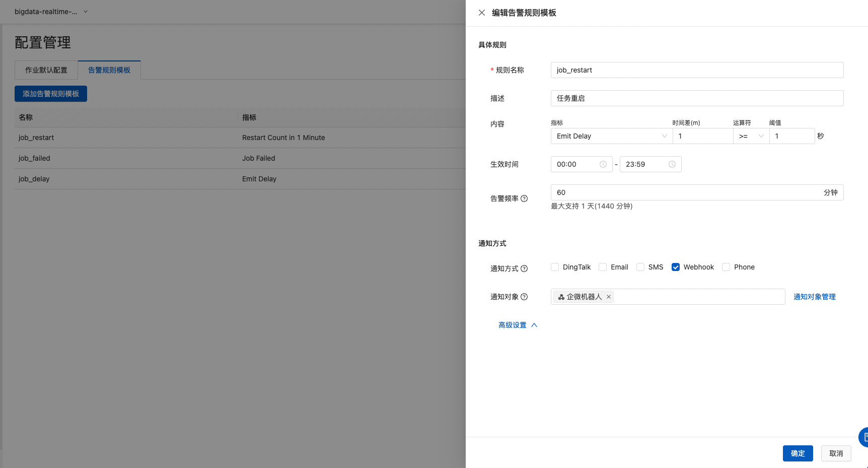
Task: Remove the 企微机器人 tag
Action: point(609,297)
